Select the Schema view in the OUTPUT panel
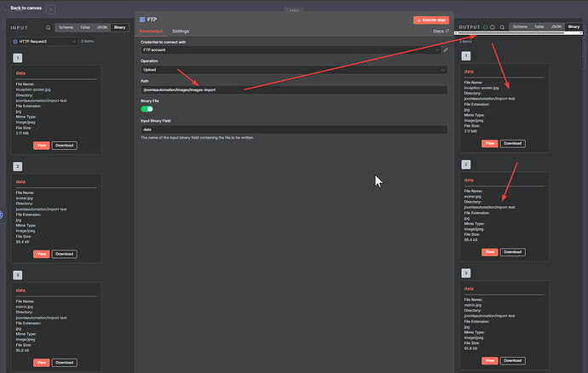588x373 pixels. [520, 27]
